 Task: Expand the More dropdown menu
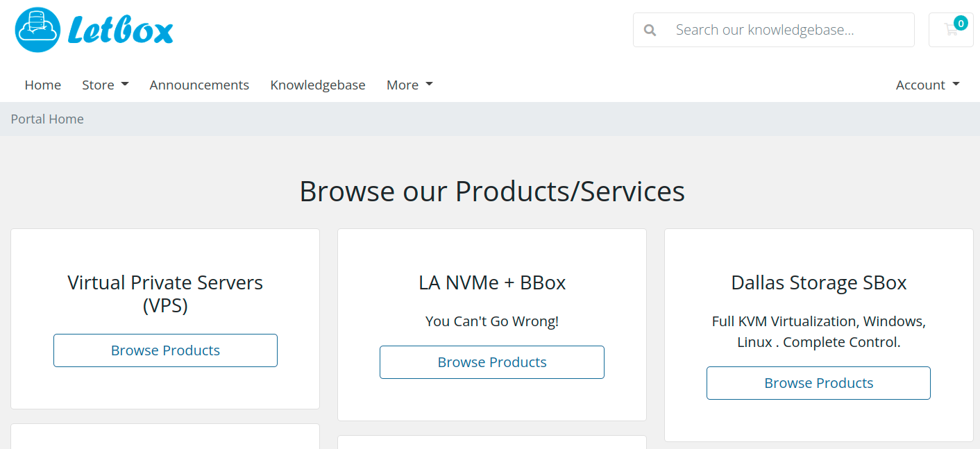click(409, 85)
